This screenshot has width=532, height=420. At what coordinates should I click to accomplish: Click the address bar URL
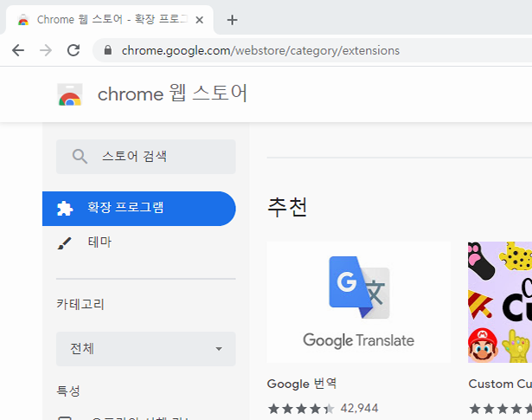pyautogui.click(x=260, y=50)
